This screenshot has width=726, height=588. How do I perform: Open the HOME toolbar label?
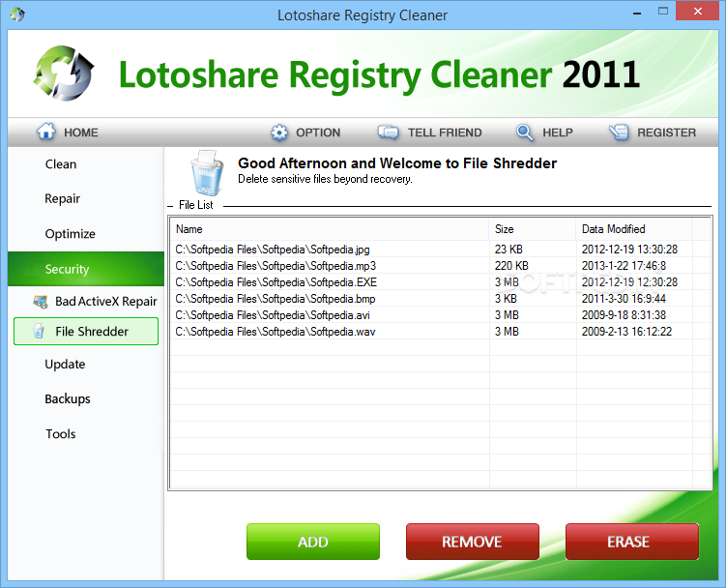coord(81,132)
